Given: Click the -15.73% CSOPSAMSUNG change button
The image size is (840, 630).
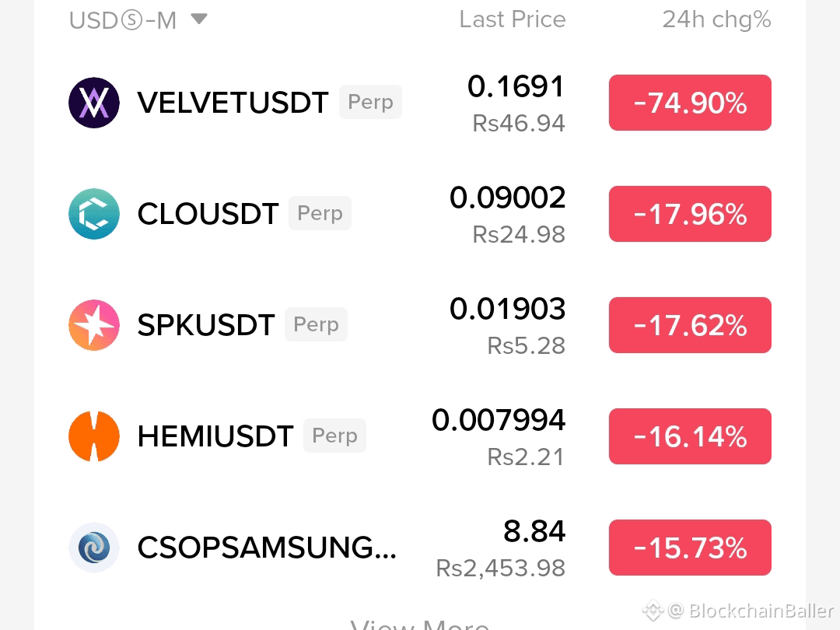Looking at the screenshot, I should click(x=690, y=548).
